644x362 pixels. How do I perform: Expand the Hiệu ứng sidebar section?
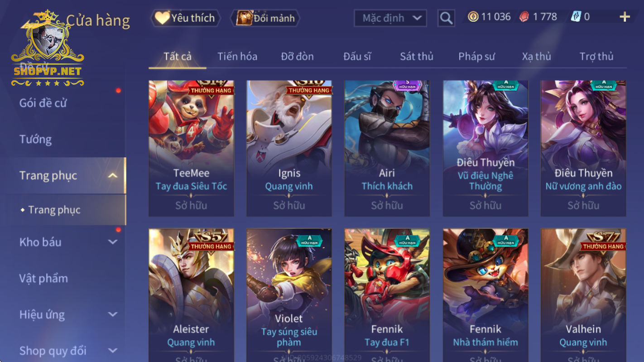pos(113,314)
